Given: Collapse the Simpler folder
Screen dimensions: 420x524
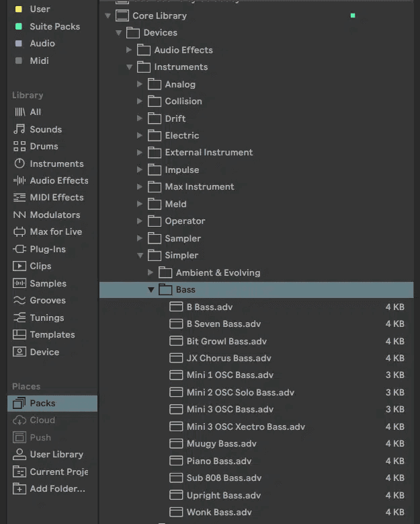Looking at the screenshot, I should (140, 256).
